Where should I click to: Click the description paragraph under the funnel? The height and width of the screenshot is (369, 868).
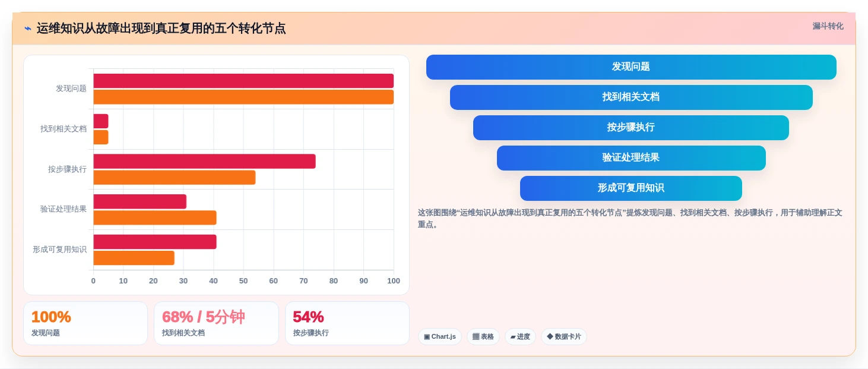pos(630,219)
